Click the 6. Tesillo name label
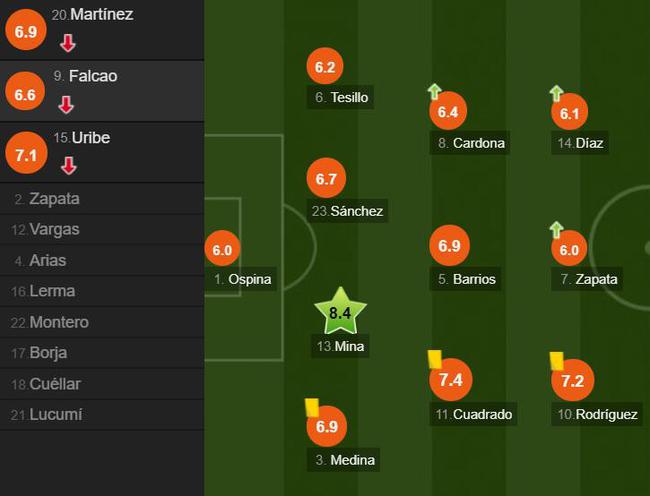Screen dimensions: 650x496 click(340, 97)
